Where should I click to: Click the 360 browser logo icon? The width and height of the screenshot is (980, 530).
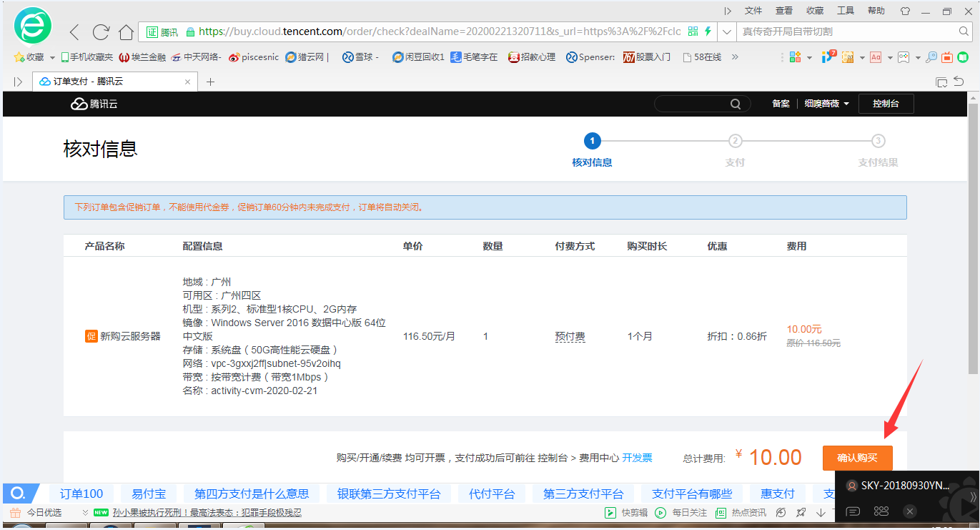(33, 26)
